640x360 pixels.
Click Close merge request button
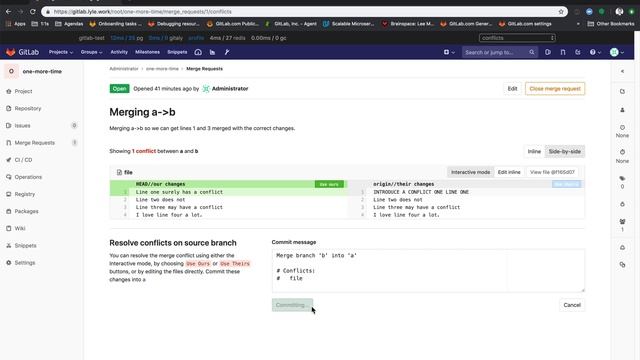555,89
